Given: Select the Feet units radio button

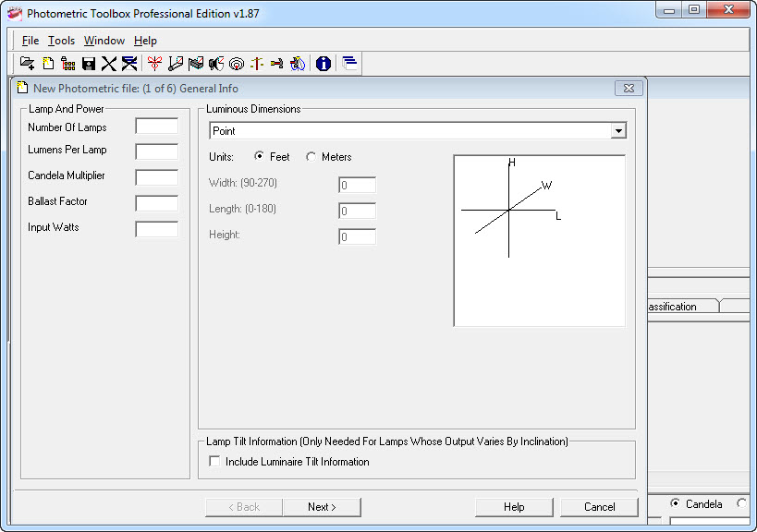Looking at the screenshot, I should pyautogui.click(x=259, y=156).
